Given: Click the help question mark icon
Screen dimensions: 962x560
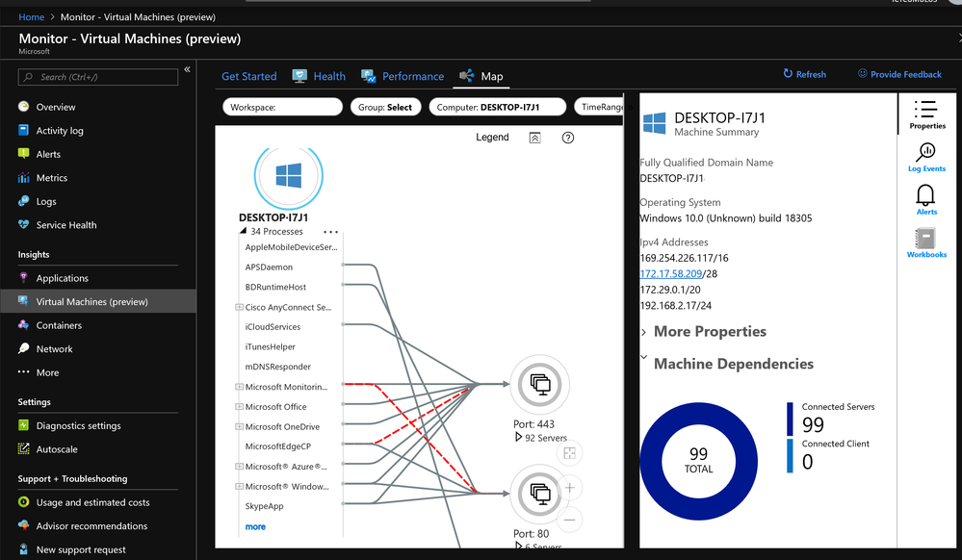Looking at the screenshot, I should 568,138.
